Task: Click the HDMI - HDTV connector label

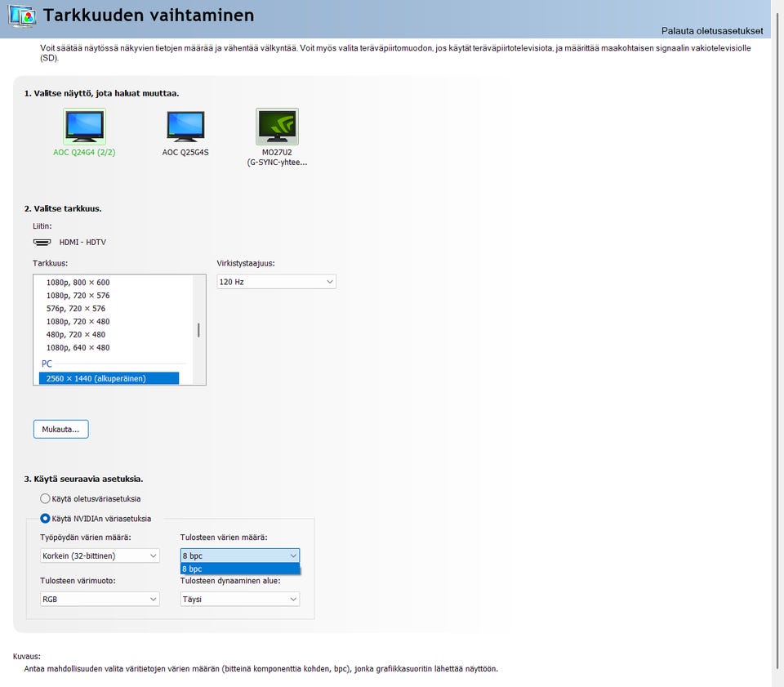Action: (x=82, y=242)
